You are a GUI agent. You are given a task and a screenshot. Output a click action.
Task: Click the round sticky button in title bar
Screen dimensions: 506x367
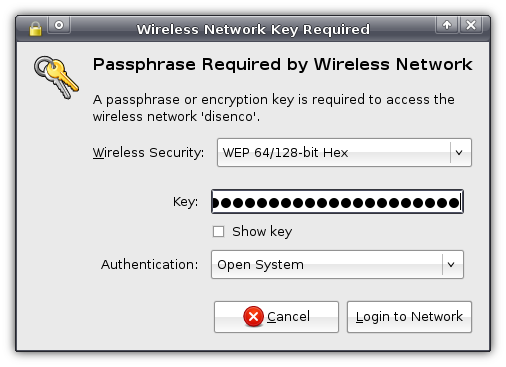[59, 25]
